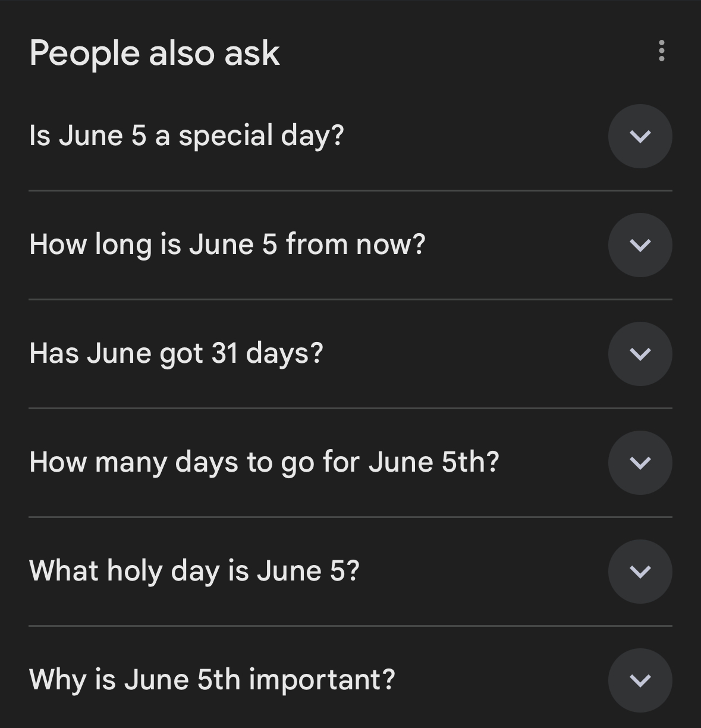Click the "People also ask" heading

(155, 54)
